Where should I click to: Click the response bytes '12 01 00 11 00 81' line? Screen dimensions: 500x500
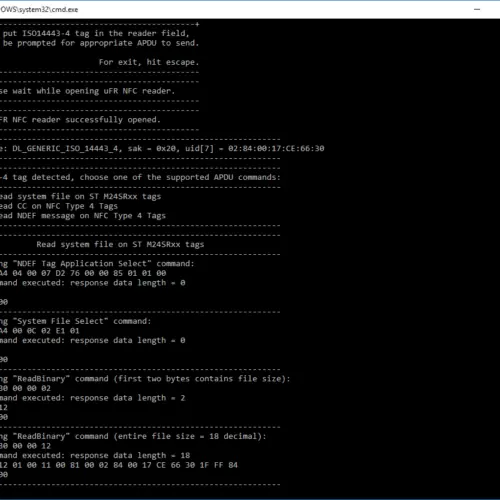coord(119,465)
